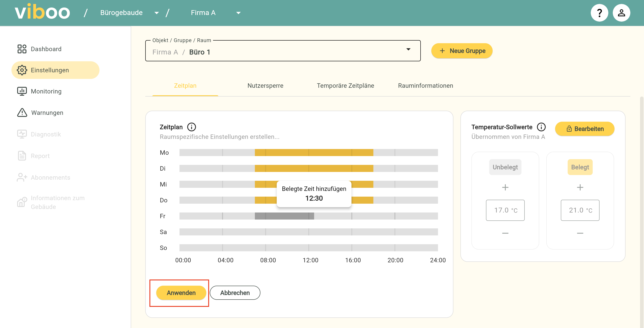644x328 pixels.
Task: Open Monitoring via the chart screen icon
Action: pyautogui.click(x=22, y=91)
